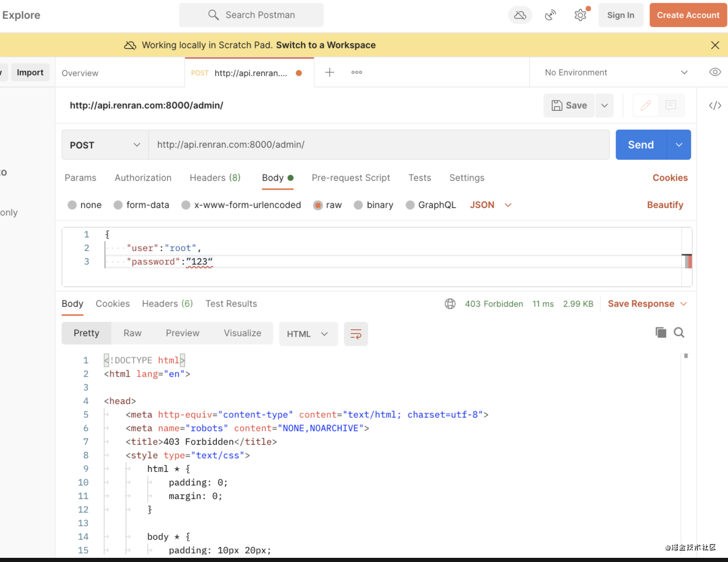Open the Preview response view

click(x=183, y=333)
